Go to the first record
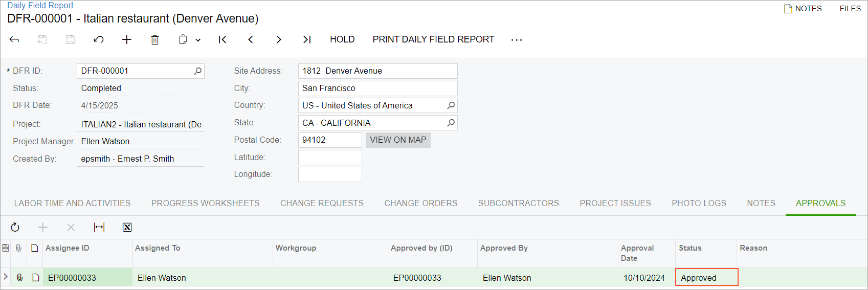Viewport: 868px width, 290px height. [222, 39]
